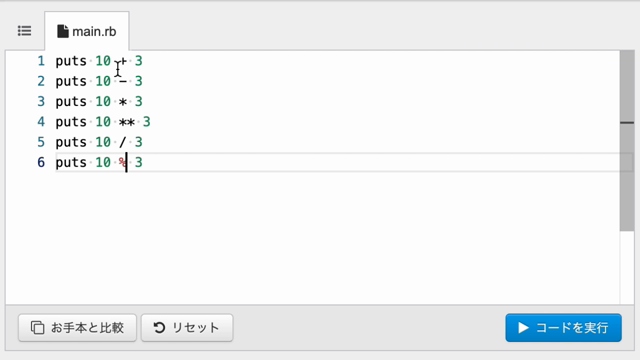Click line number 3 in gutter
Screen dimensions: 640x360
tap(41, 101)
